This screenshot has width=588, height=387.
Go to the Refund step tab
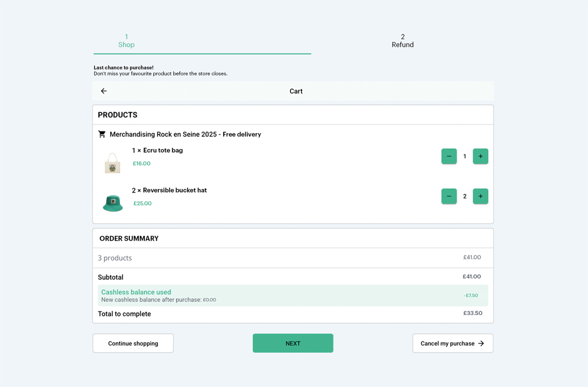402,41
